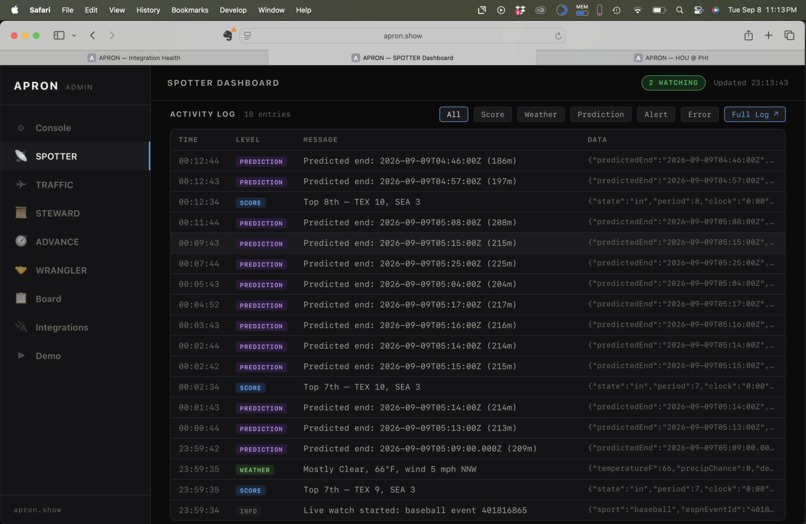Click the menu bar date and time

click(x=762, y=10)
